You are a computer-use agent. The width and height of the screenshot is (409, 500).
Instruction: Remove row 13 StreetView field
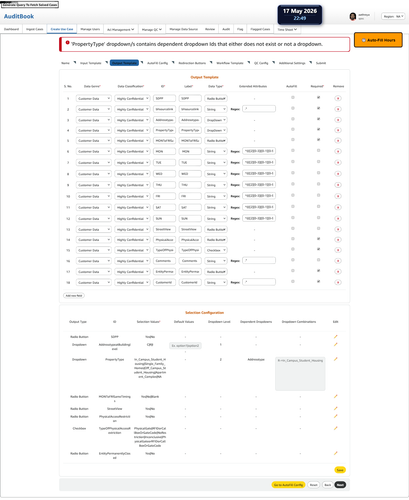point(338,229)
